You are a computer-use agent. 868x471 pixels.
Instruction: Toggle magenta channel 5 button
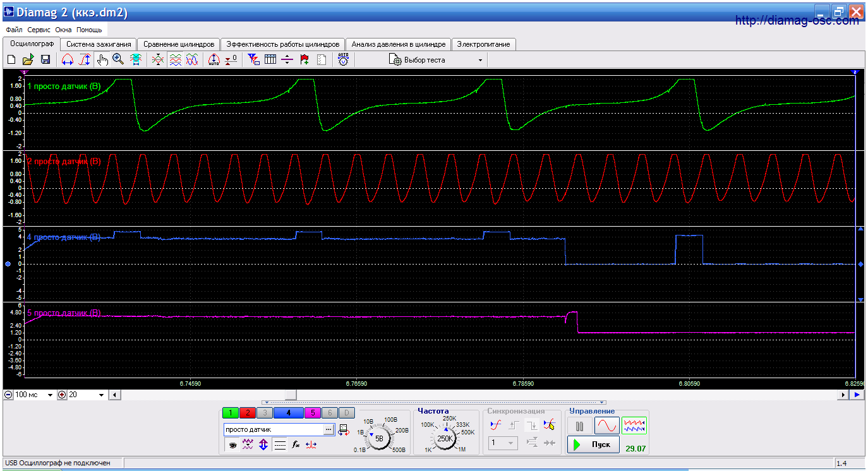coord(313,413)
